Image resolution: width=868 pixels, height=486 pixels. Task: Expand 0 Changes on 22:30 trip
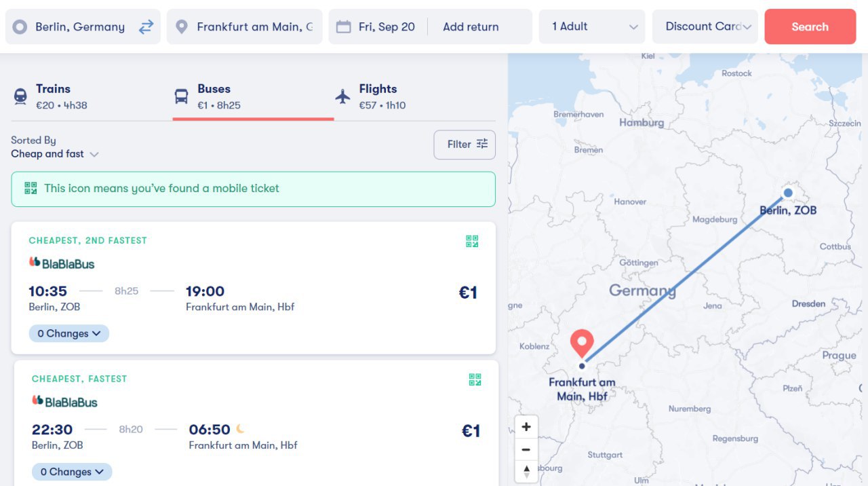click(72, 472)
